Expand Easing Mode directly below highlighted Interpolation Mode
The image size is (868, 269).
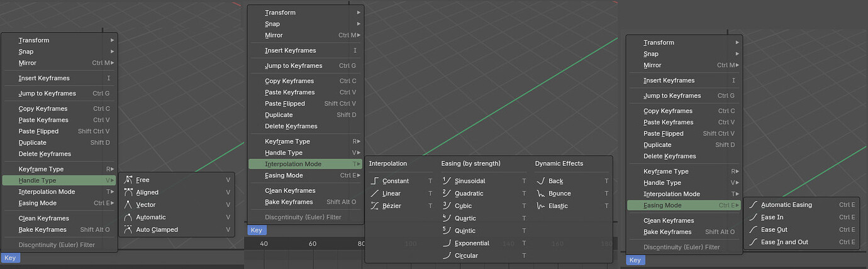[x=306, y=175]
